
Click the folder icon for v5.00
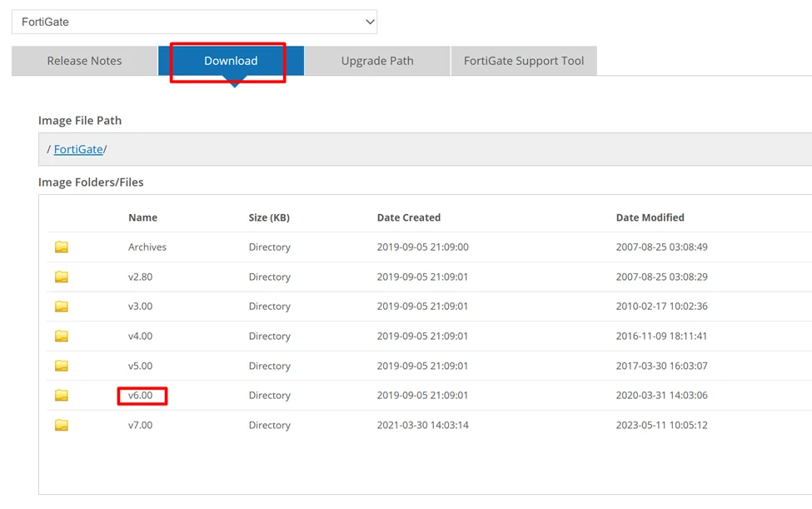62,366
